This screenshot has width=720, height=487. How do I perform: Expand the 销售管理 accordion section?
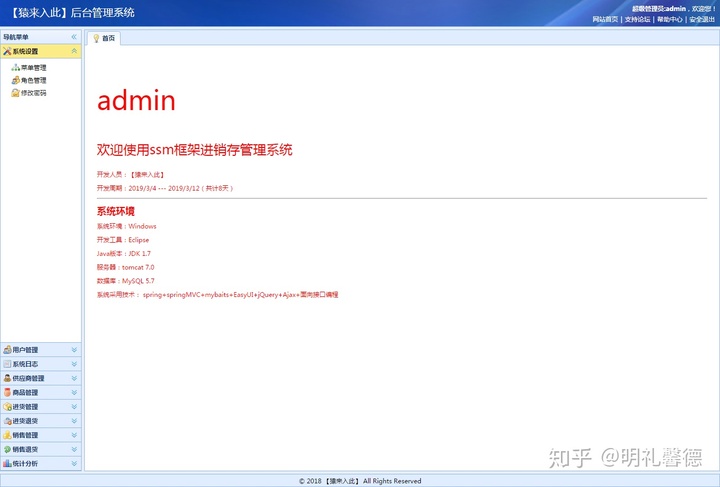coord(74,435)
